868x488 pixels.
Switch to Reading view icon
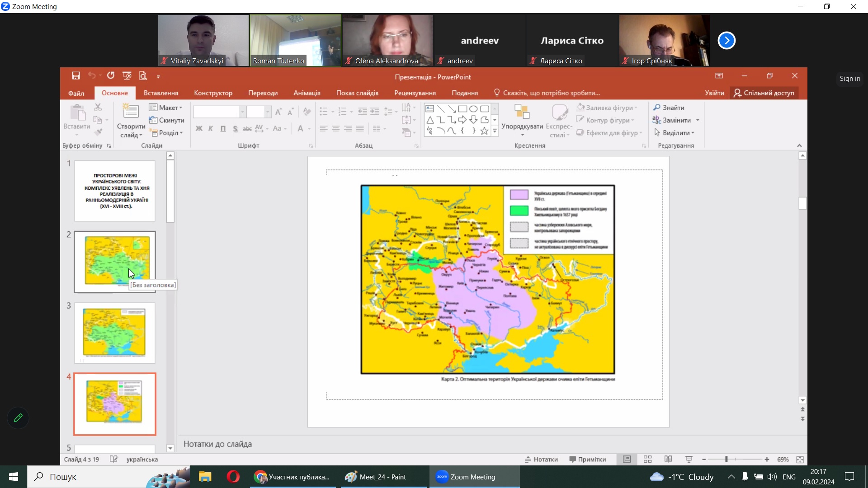point(668,460)
